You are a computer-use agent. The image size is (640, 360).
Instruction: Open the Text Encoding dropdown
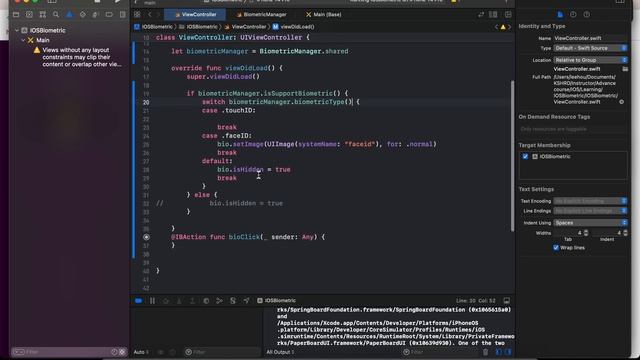[590, 201]
